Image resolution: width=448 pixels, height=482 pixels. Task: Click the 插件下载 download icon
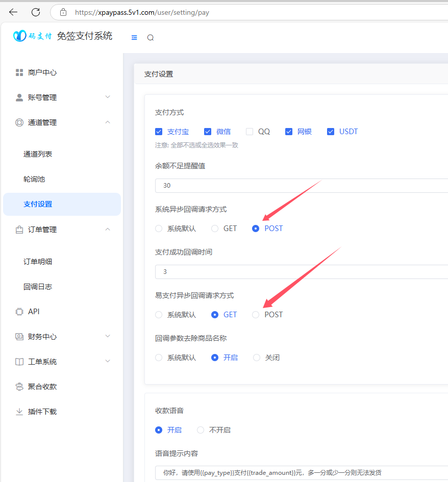pos(19,412)
